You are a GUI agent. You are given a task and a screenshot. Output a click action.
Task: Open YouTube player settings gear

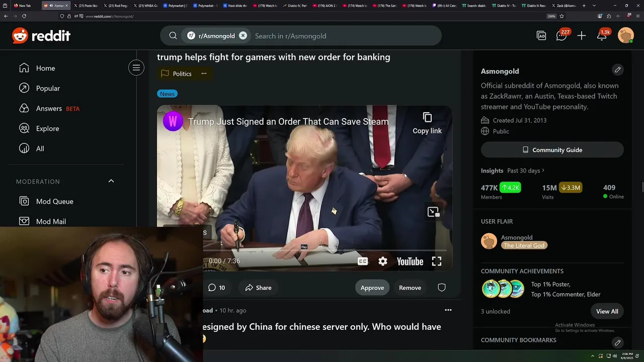pyautogui.click(x=383, y=261)
